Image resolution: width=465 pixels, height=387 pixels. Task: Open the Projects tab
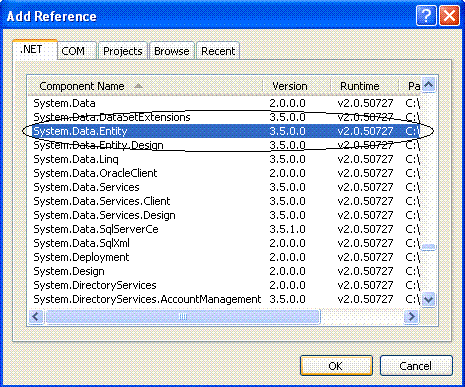[123, 51]
